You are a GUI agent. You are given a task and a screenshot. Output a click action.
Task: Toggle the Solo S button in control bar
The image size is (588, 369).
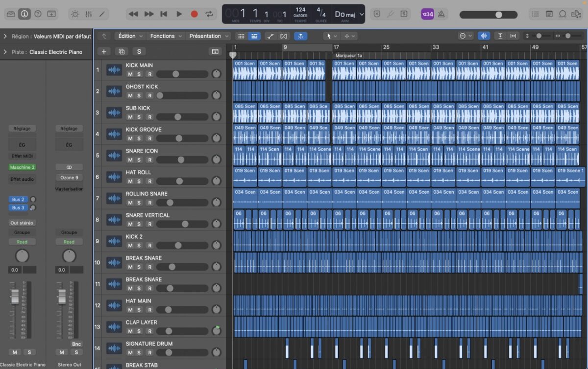coord(403,14)
